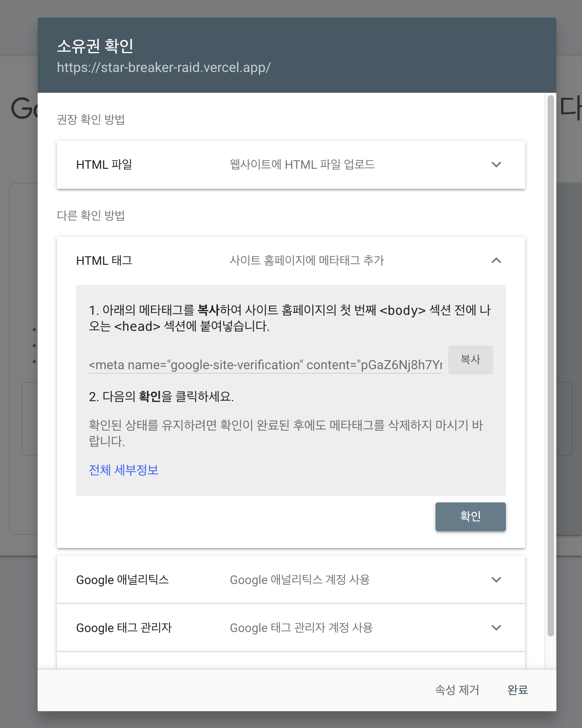This screenshot has width=582, height=728.
Task: Expand the HTML 파일 chevron arrow
Action: (x=496, y=165)
